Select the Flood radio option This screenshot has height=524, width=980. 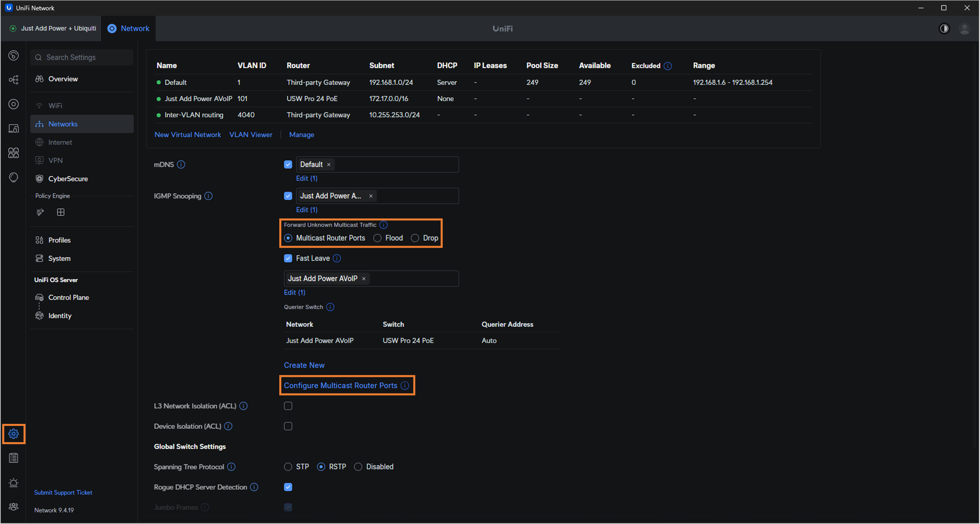tap(377, 238)
